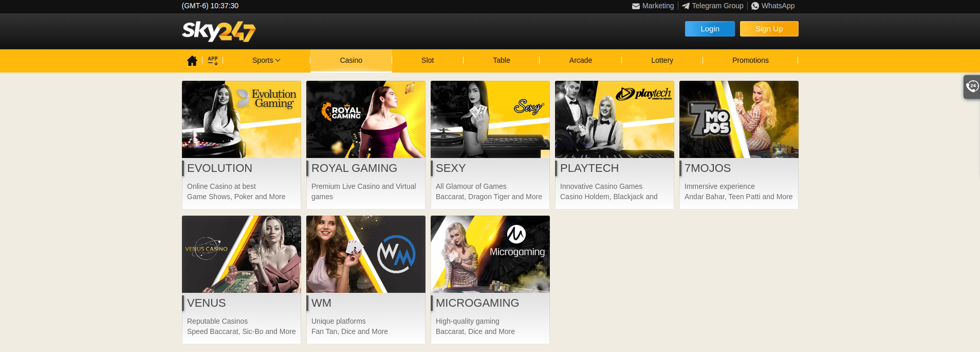980x352 pixels.
Task: Click the WM card title
Action: [321, 303]
